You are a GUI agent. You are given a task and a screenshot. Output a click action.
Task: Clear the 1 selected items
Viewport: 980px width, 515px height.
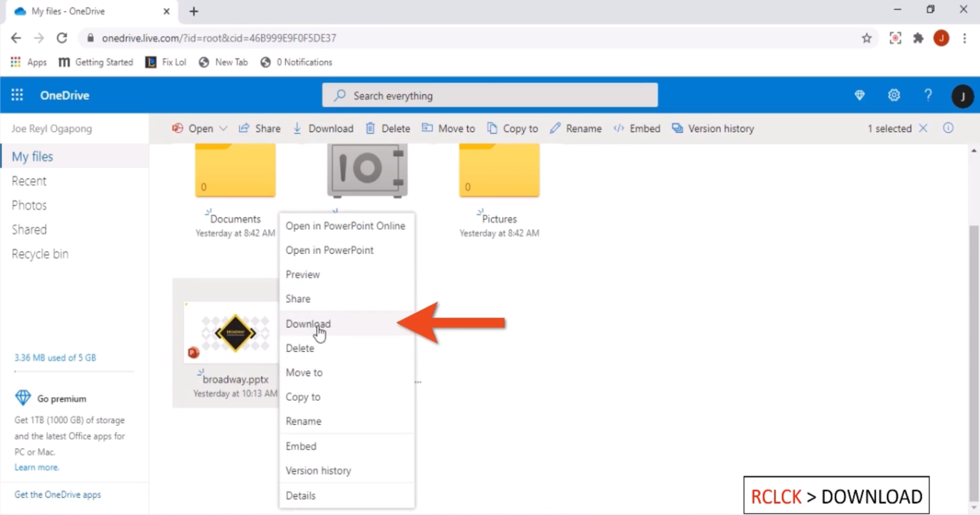click(923, 128)
